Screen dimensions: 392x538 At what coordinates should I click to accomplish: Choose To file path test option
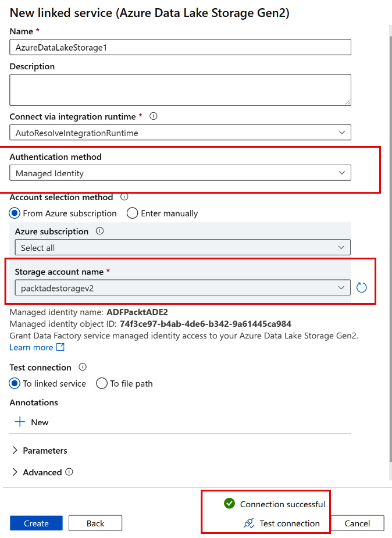[102, 383]
